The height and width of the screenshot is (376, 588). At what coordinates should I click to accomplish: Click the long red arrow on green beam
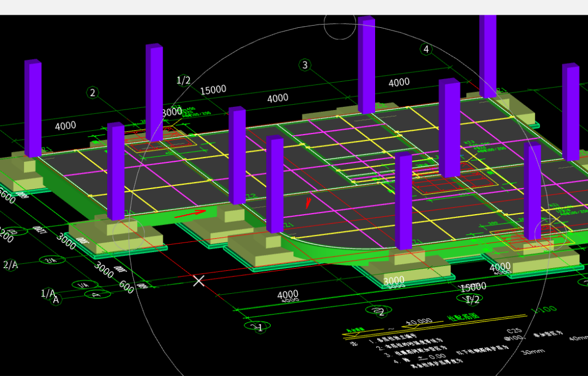click(x=190, y=214)
